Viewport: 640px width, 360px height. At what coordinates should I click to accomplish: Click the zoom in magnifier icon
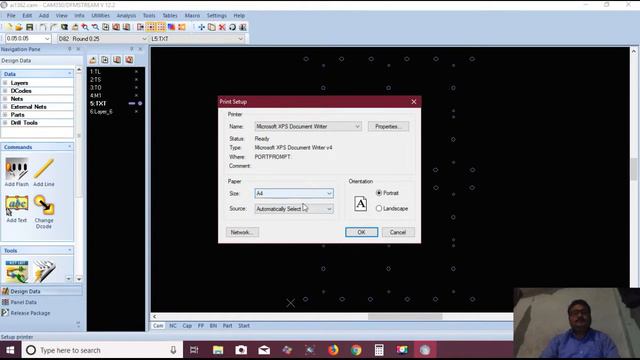pyautogui.click(x=85, y=27)
